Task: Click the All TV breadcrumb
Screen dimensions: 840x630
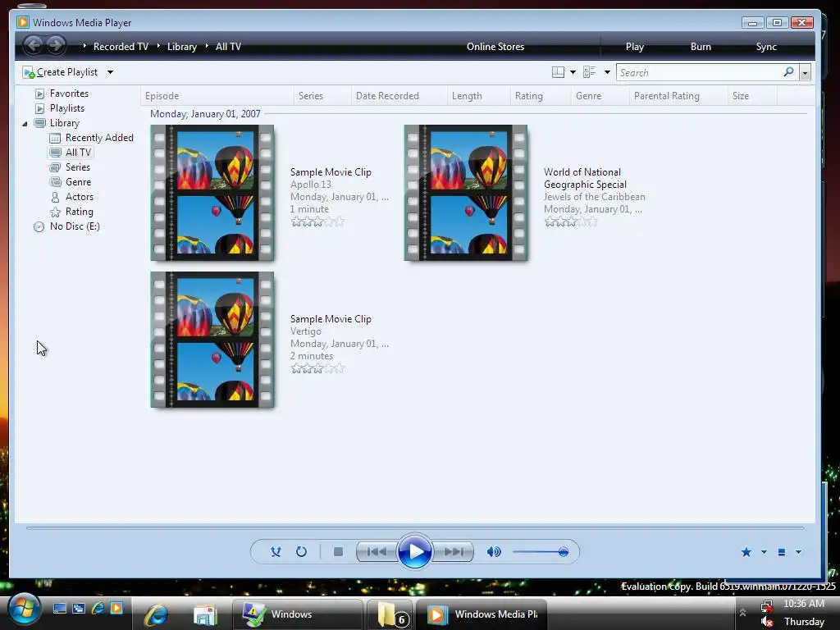Action: (228, 47)
